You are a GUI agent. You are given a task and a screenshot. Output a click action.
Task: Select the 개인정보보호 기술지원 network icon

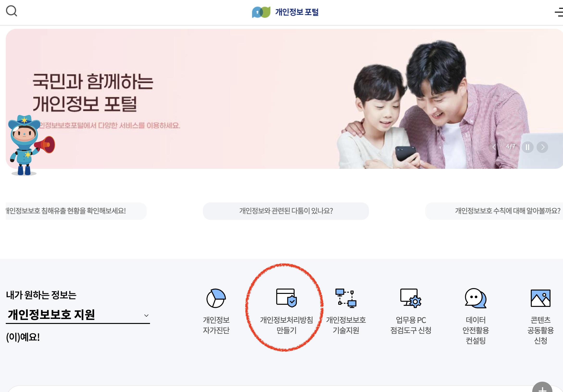pyautogui.click(x=346, y=298)
